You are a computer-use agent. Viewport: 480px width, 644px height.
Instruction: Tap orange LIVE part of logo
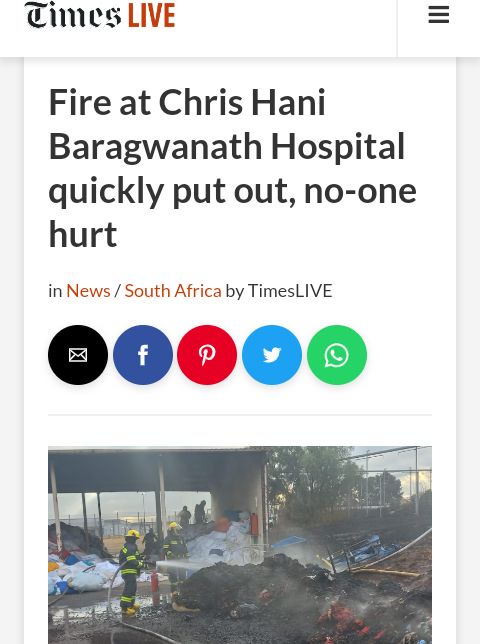point(152,16)
